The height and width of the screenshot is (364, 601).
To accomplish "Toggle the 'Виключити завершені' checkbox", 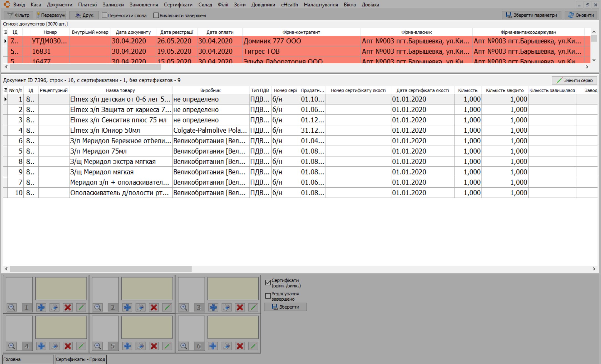I will tap(156, 16).
